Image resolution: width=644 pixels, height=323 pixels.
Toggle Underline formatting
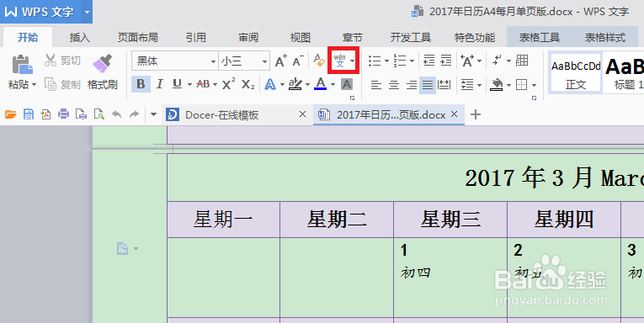[x=177, y=84]
